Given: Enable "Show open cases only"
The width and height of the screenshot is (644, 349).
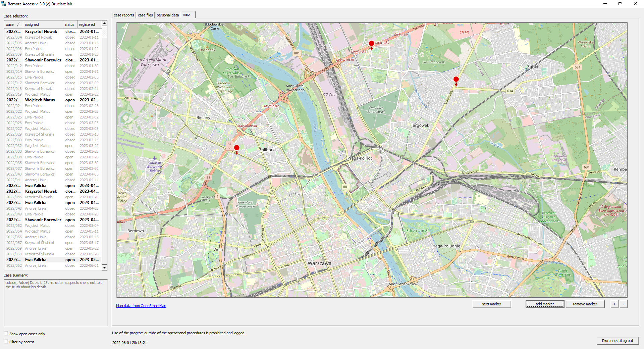Looking at the screenshot, I should 6,334.
